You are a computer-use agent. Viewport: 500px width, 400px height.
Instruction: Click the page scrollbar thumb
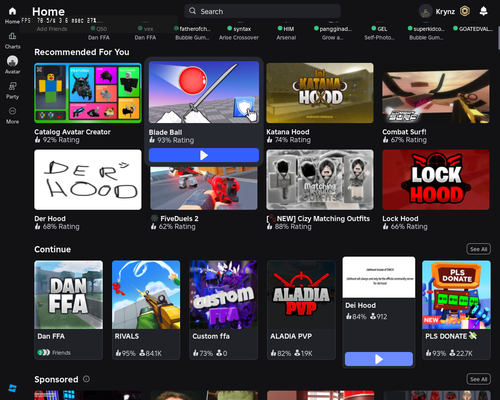click(x=498, y=38)
